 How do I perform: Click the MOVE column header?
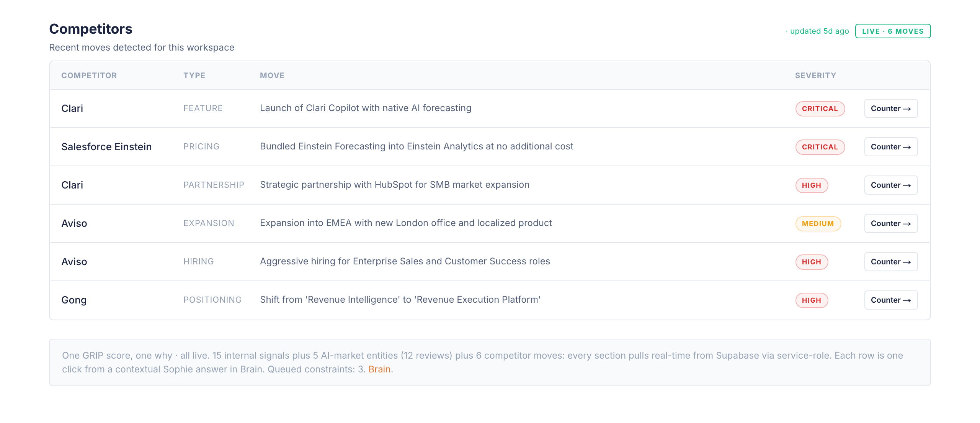pyautogui.click(x=272, y=75)
